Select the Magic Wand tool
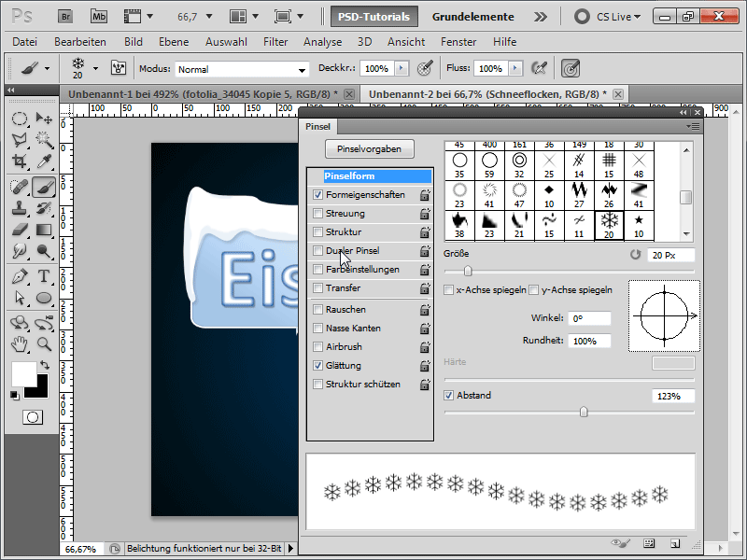The image size is (747, 560). (44, 139)
